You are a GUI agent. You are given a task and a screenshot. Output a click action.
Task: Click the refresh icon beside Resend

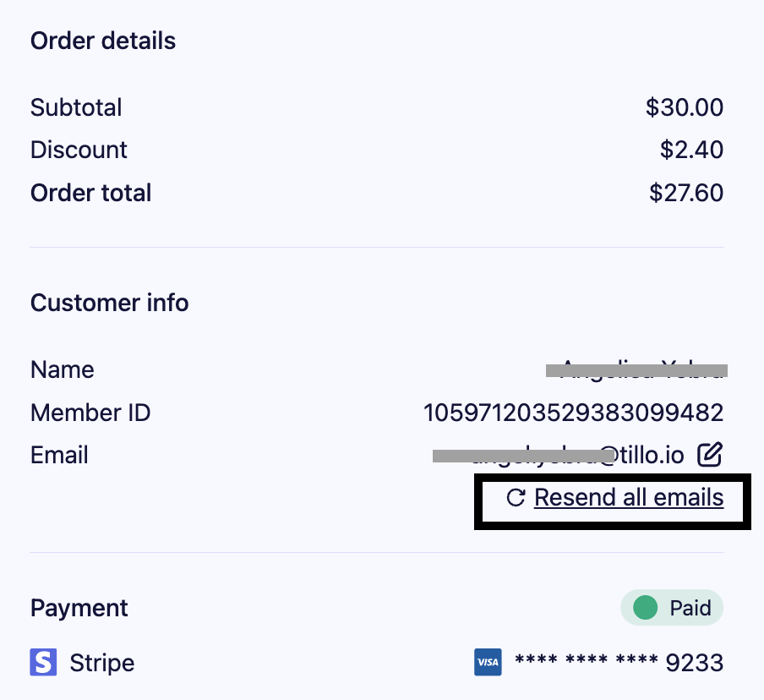[x=516, y=498]
